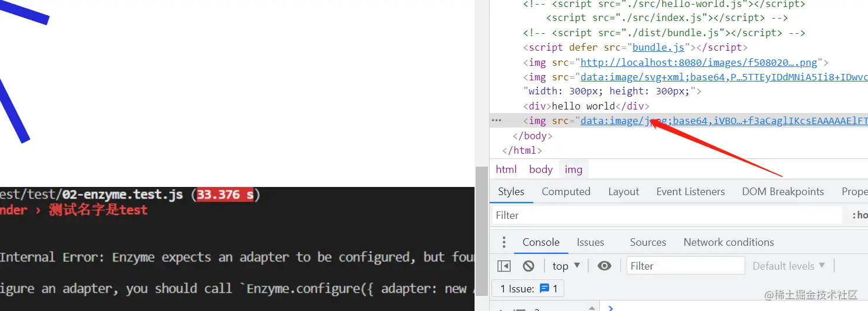The image size is (868, 311).
Task: Open the Default levels dropdown
Action: click(x=789, y=266)
